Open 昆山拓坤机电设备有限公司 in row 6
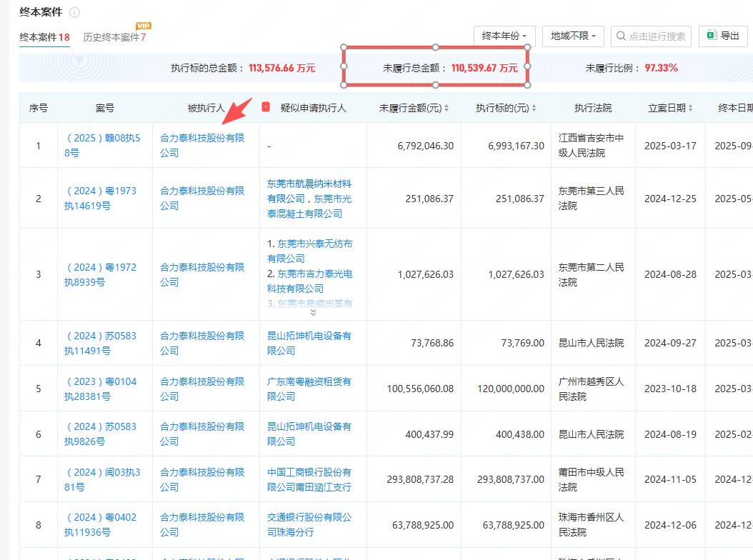Screen dimensions: 753x560 309,434
